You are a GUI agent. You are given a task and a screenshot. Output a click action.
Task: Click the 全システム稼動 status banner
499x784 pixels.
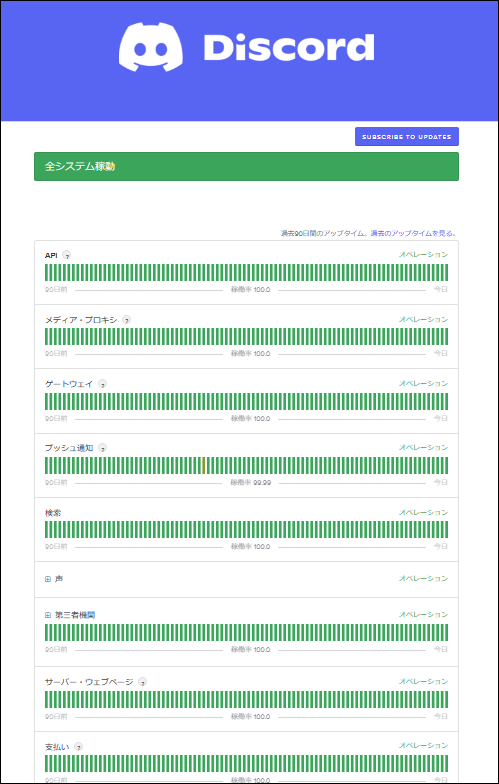pyautogui.click(x=246, y=166)
